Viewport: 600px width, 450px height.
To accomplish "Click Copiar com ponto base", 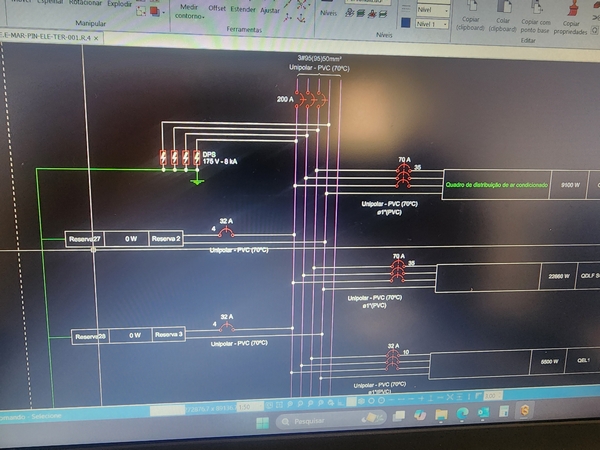I will click(x=537, y=10).
